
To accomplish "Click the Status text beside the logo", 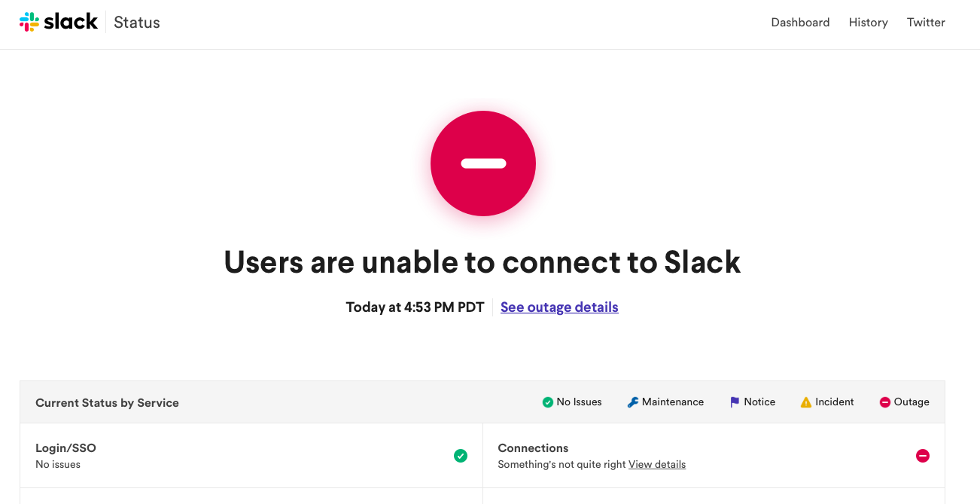I will pyautogui.click(x=137, y=23).
